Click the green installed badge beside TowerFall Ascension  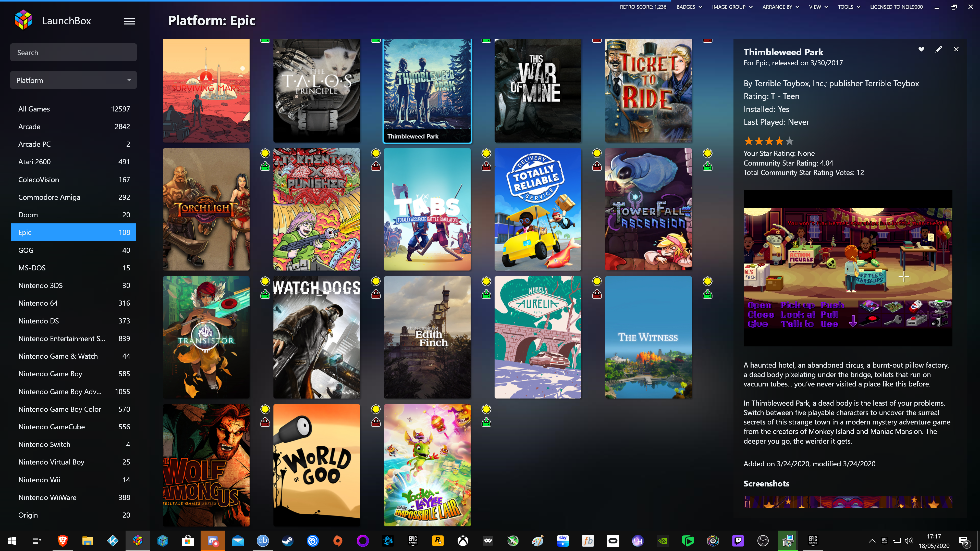click(708, 166)
